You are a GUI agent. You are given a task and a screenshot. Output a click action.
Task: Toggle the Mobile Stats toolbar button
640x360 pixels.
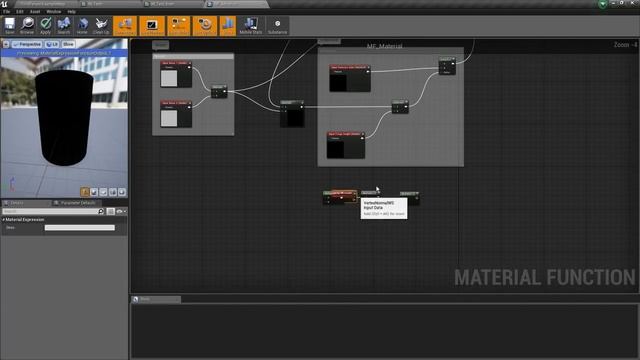(x=251, y=26)
